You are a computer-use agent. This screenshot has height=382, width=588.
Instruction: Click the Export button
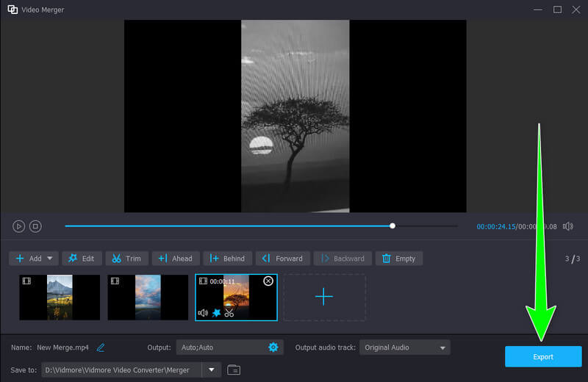(542, 356)
